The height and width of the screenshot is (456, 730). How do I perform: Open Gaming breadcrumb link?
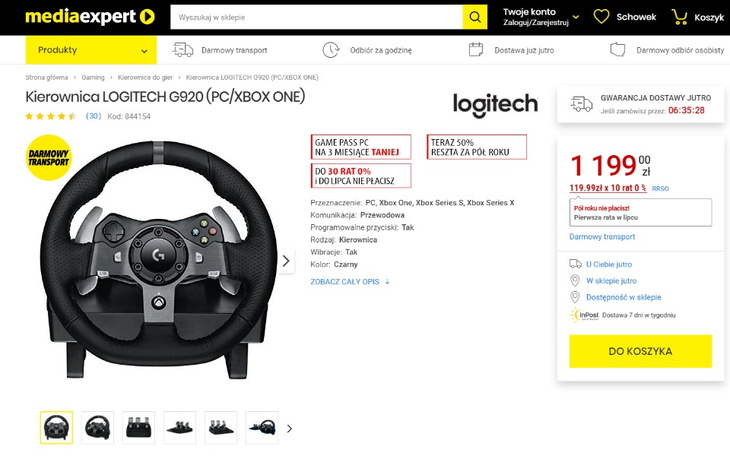(93, 77)
